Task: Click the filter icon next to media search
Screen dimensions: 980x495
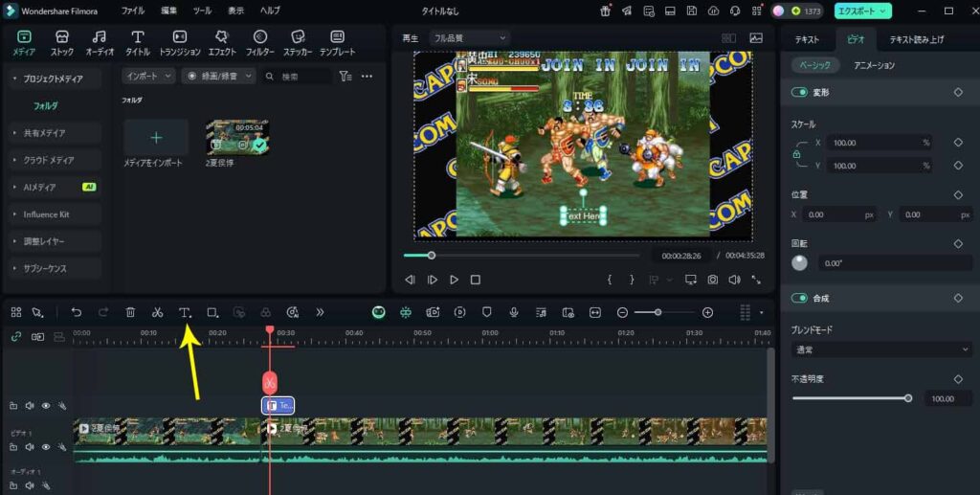Action: [345, 77]
